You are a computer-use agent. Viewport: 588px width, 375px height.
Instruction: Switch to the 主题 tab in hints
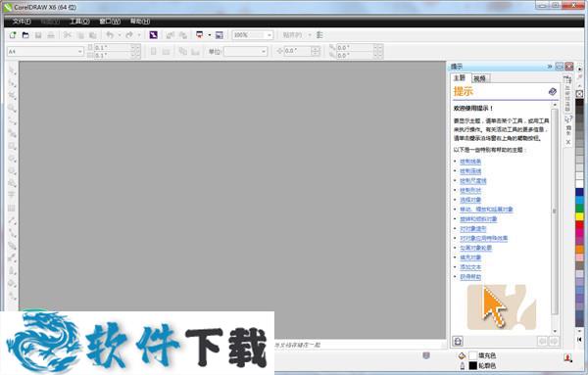click(460, 78)
